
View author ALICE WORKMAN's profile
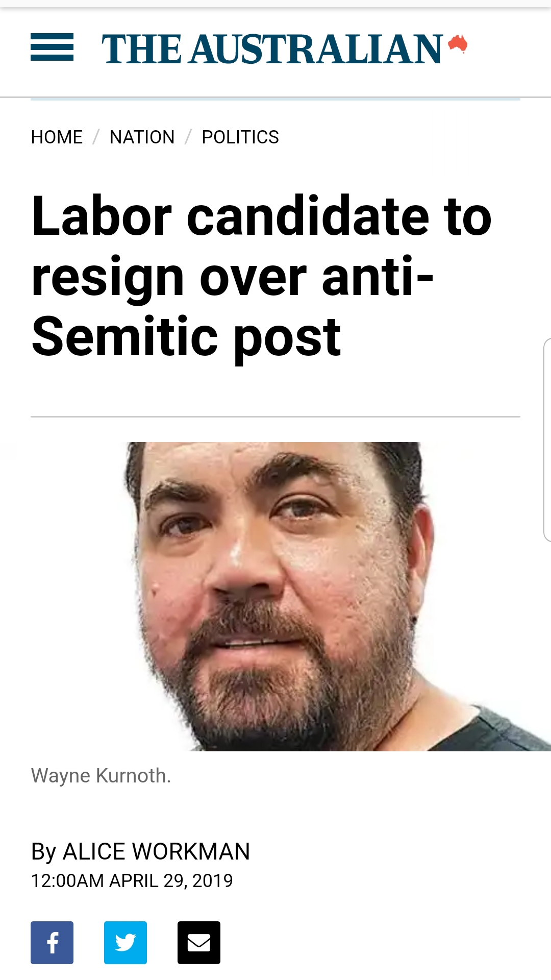156,851
